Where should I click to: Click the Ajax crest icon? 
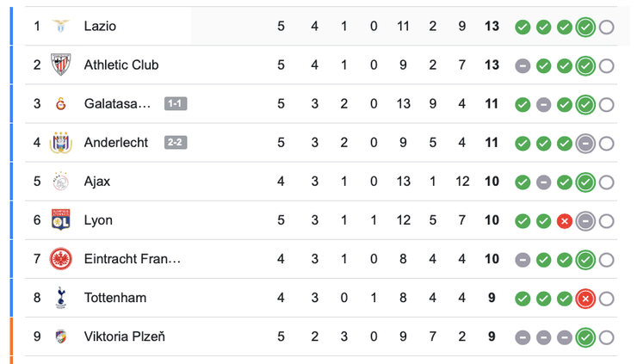[x=61, y=182]
